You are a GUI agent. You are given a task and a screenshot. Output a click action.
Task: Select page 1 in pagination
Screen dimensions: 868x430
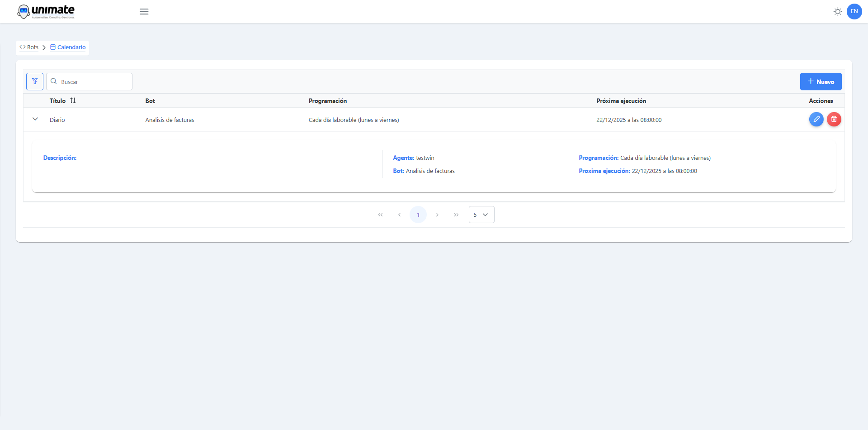pyautogui.click(x=418, y=215)
